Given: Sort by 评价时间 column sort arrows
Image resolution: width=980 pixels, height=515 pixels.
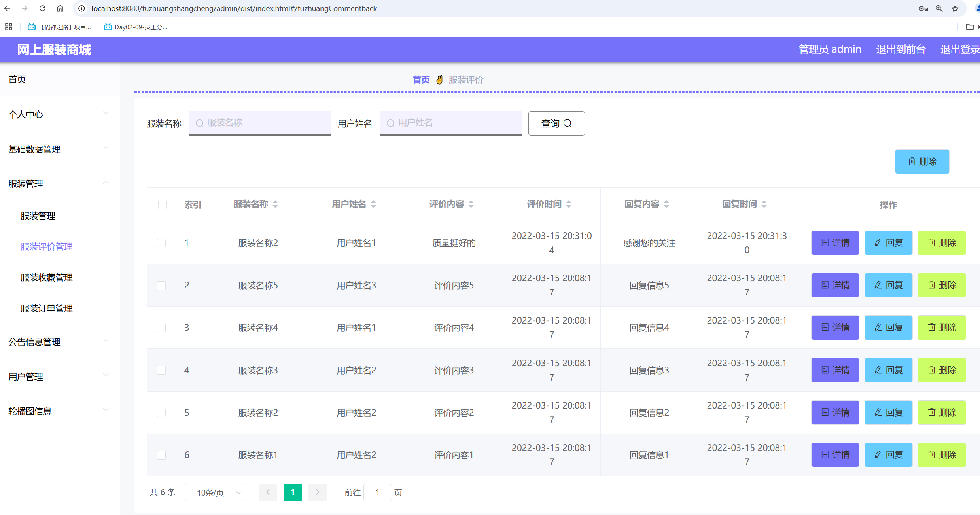Looking at the screenshot, I should click(569, 204).
